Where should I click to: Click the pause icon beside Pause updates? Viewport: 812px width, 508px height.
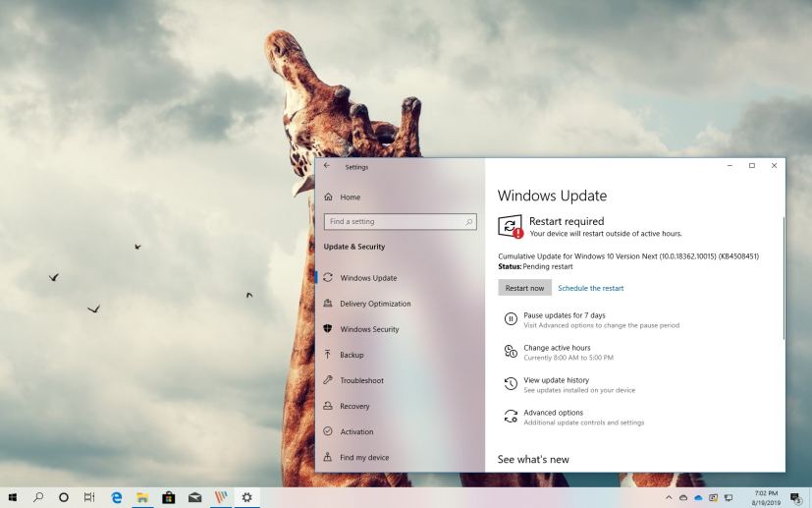click(511, 319)
